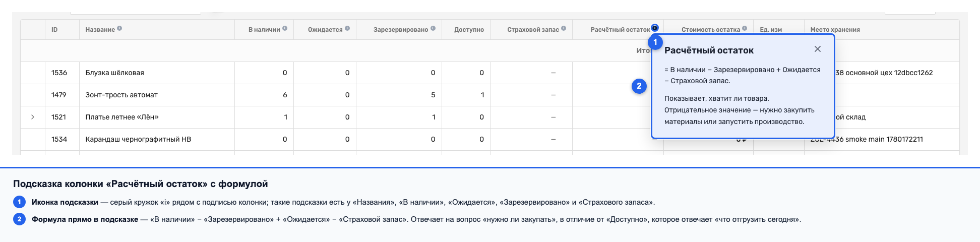The width and height of the screenshot is (980, 242).
Task: Click «Ожидается» value 0 in Зонт-трость row
Action: point(347,95)
